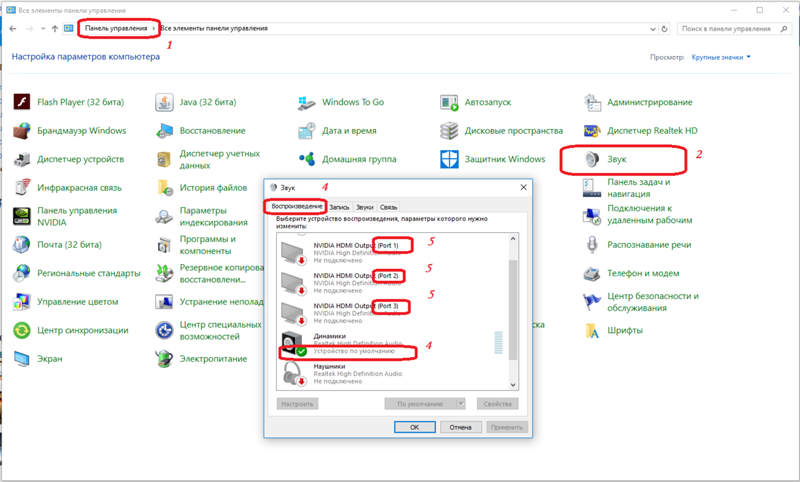Open Flash Player (32 бита) icon
800x482 pixels.
click(x=21, y=102)
